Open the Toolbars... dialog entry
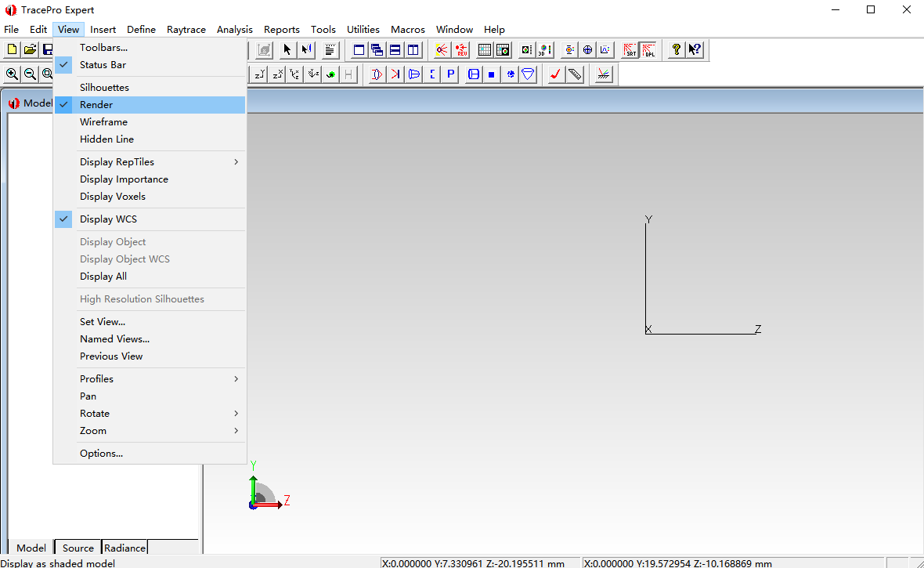This screenshot has width=924, height=568. click(x=150, y=48)
